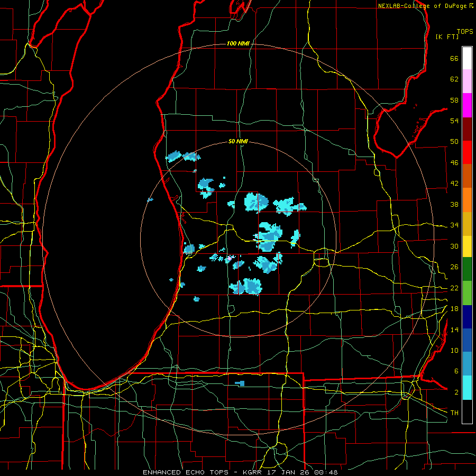Click the yellow 34 kft swatch

click(x=467, y=246)
